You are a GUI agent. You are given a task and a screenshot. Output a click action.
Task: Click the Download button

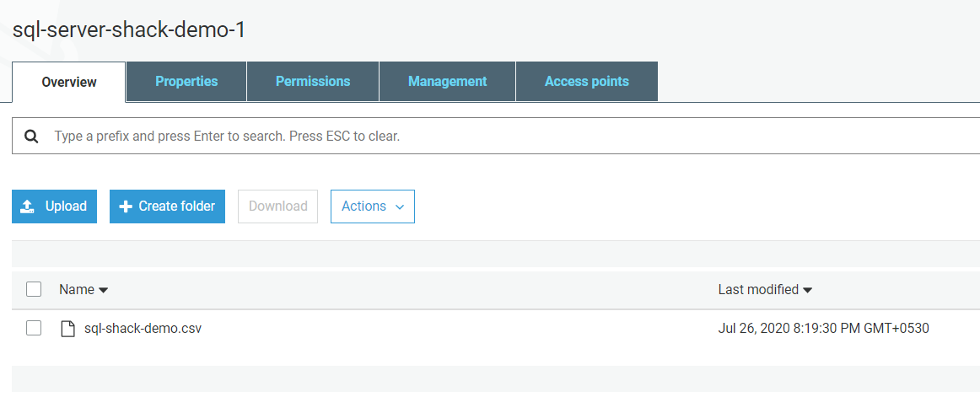[x=277, y=207]
